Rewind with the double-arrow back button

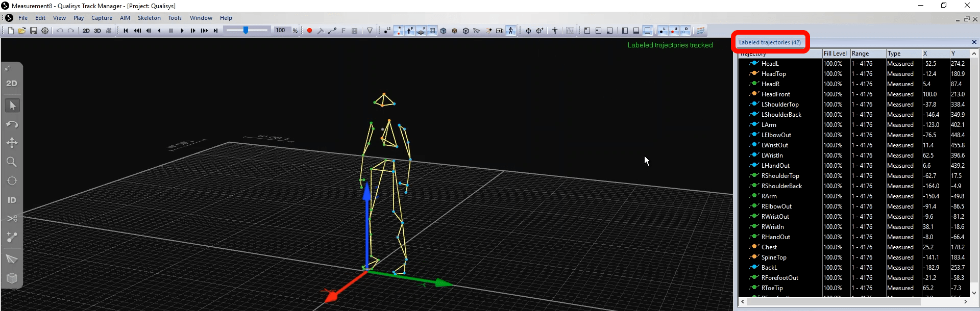[137, 31]
